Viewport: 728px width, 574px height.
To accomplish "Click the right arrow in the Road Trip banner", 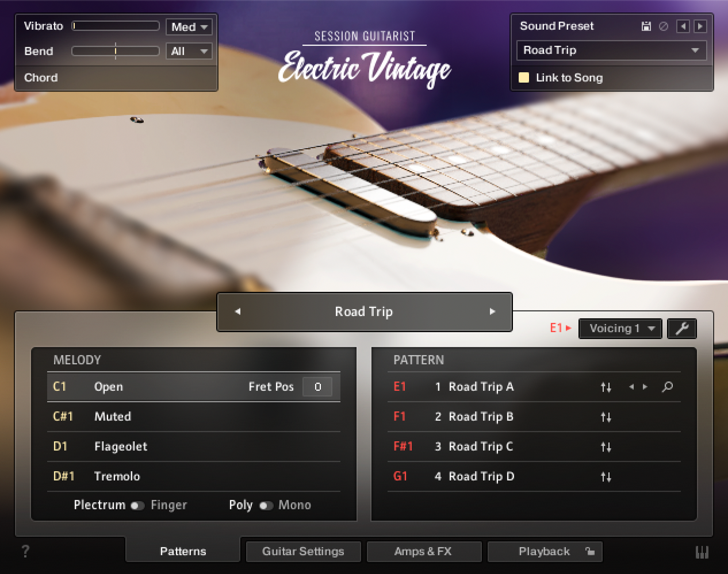I will click(x=492, y=311).
